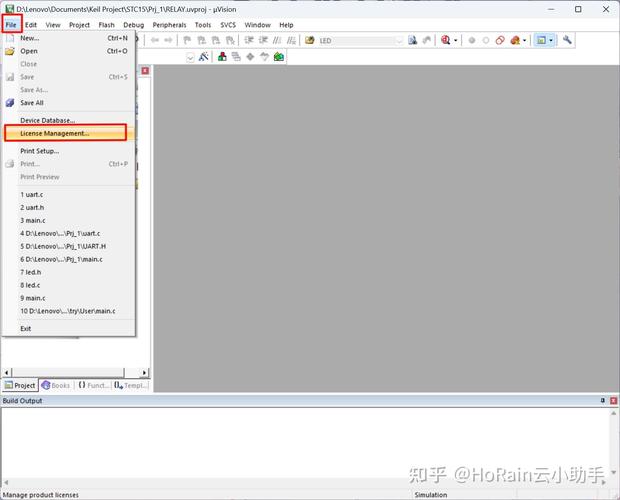Open the Help menu
The image size is (620, 500).
pos(286,25)
